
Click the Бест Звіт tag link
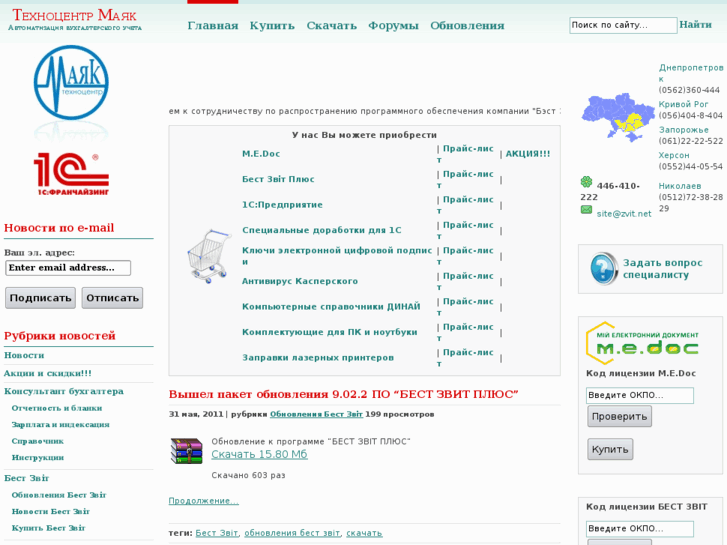(217, 533)
